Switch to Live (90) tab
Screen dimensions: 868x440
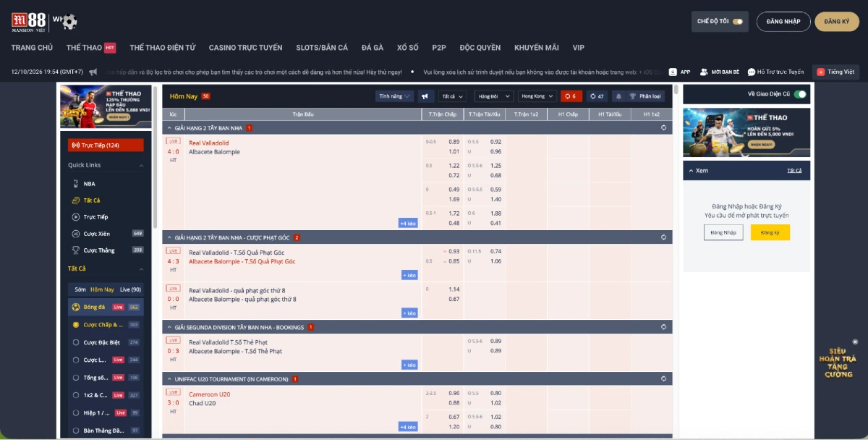(130, 289)
